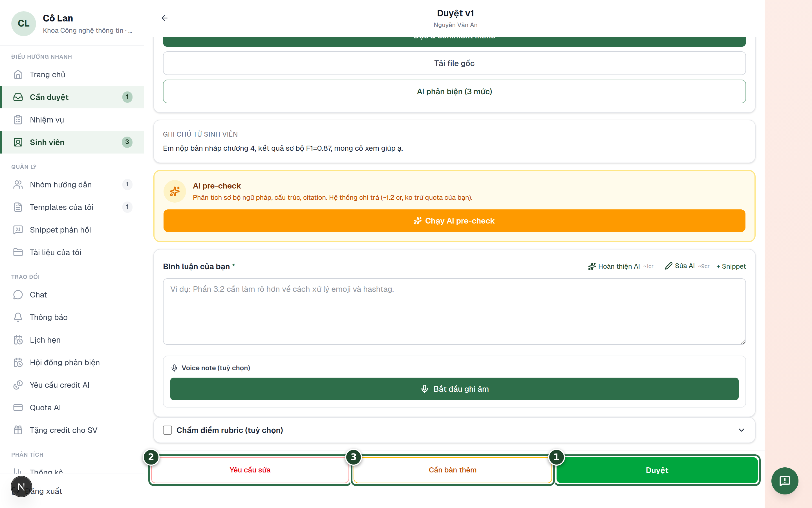The height and width of the screenshot is (508, 812).
Task: Click the clipboard icon beside Nhiệm vụ
Action: point(18,120)
